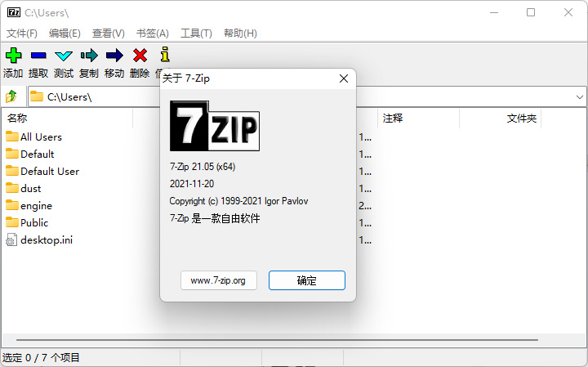Click the '选定 0 / 7 个项目' status text

pyautogui.click(x=41, y=358)
